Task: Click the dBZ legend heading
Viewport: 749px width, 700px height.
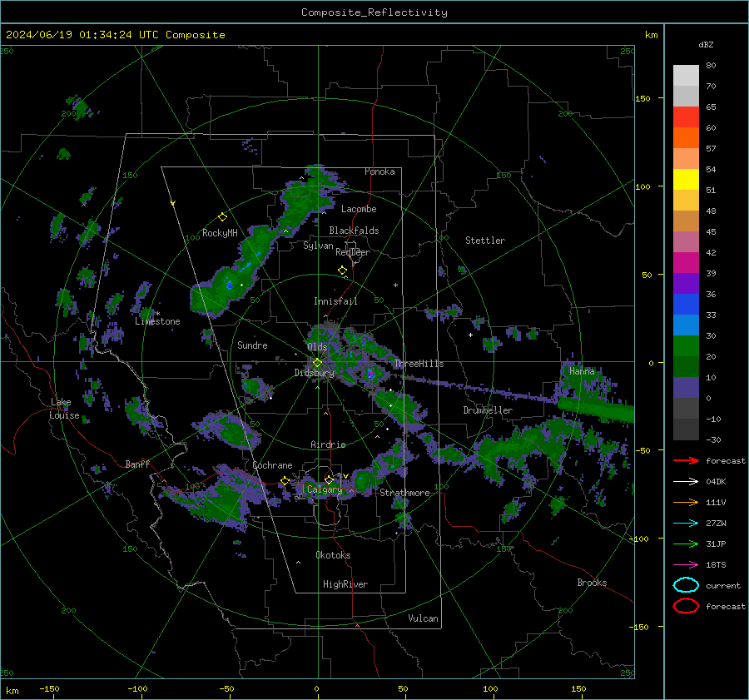Action: (x=706, y=44)
